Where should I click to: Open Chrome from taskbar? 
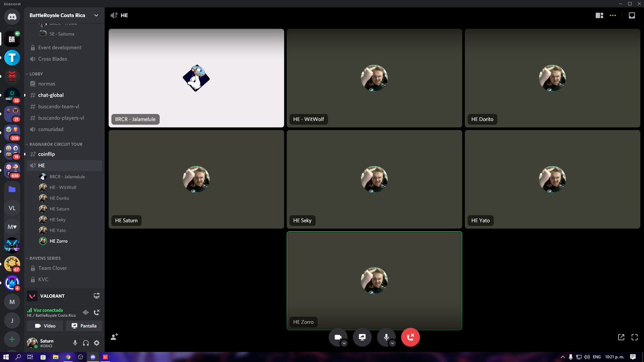pos(68,357)
